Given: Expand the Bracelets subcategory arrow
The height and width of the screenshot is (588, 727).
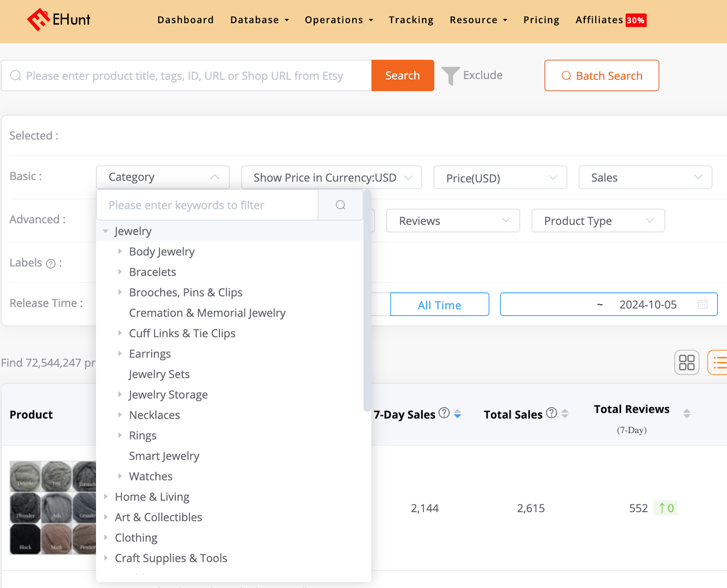Looking at the screenshot, I should click(120, 272).
